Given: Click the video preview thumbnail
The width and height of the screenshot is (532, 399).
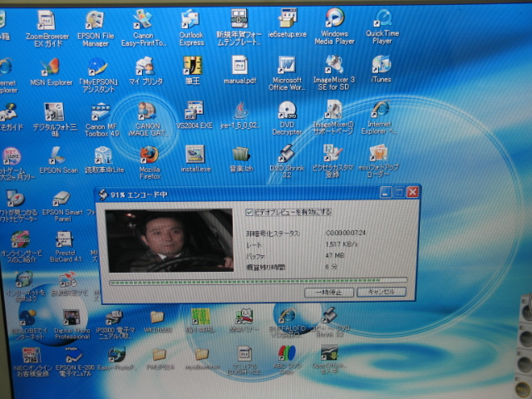Looking at the screenshot, I should click(170, 240).
